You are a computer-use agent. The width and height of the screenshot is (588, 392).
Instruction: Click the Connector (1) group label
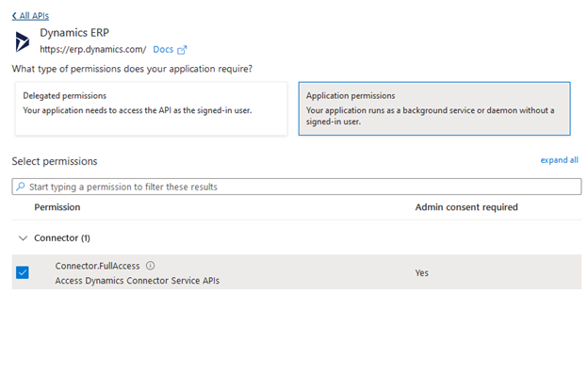click(62, 238)
